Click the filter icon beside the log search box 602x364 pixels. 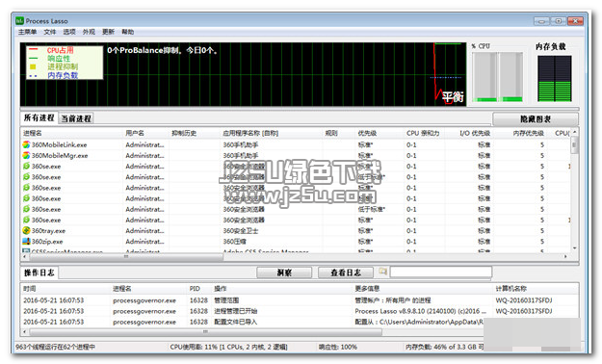coord(382,272)
